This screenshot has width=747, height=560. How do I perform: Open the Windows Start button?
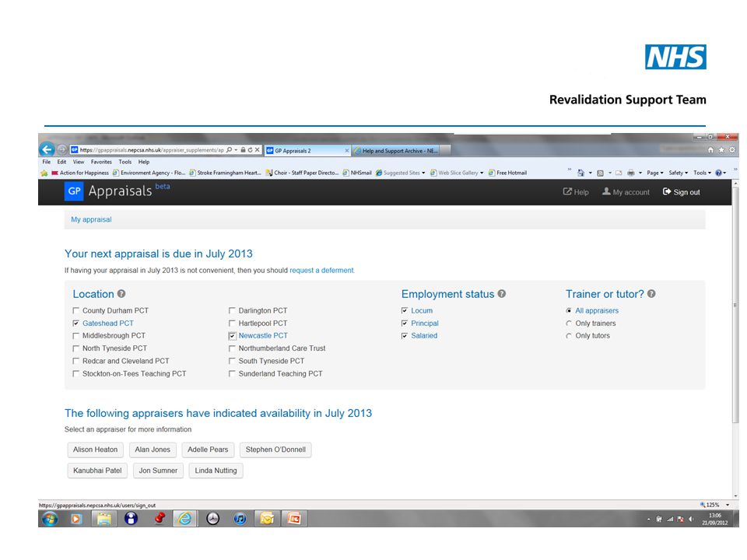click(50, 519)
